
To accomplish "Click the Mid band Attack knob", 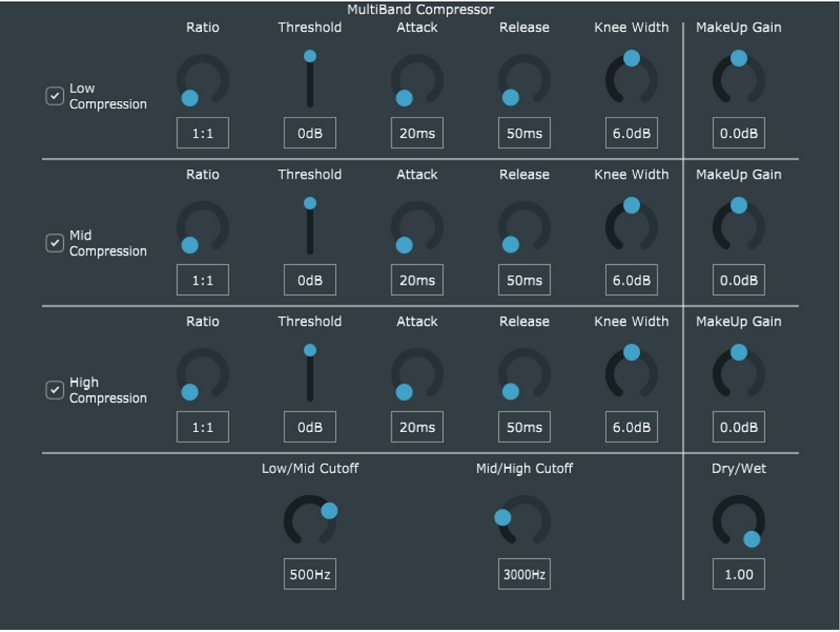I will 417,227.
